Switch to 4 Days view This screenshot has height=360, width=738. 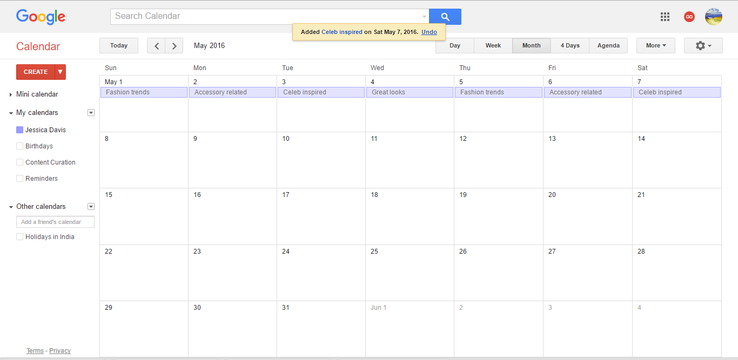570,46
